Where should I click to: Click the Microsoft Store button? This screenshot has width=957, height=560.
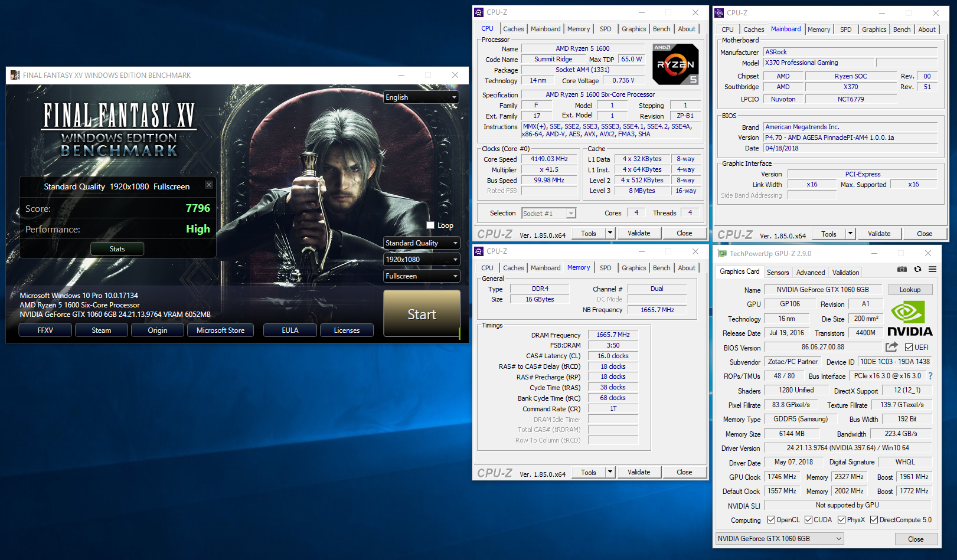coord(220,330)
